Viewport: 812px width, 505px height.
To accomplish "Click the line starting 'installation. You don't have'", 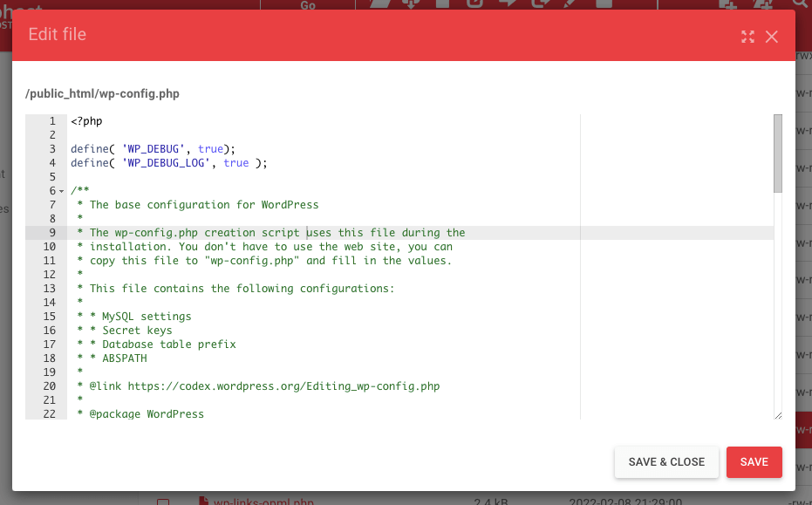I will pyautogui.click(x=264, y=247).
